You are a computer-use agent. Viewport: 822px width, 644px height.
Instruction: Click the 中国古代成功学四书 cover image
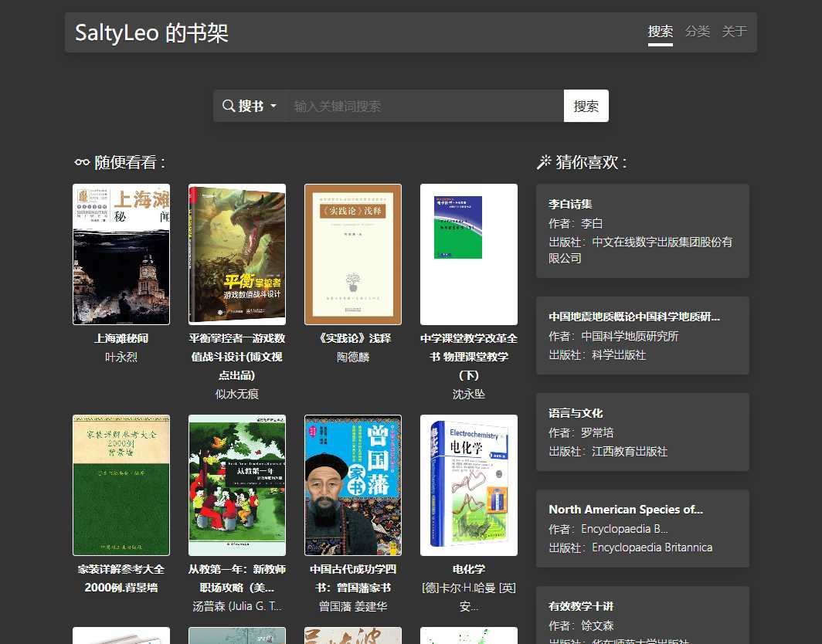(x=353, y=484)
